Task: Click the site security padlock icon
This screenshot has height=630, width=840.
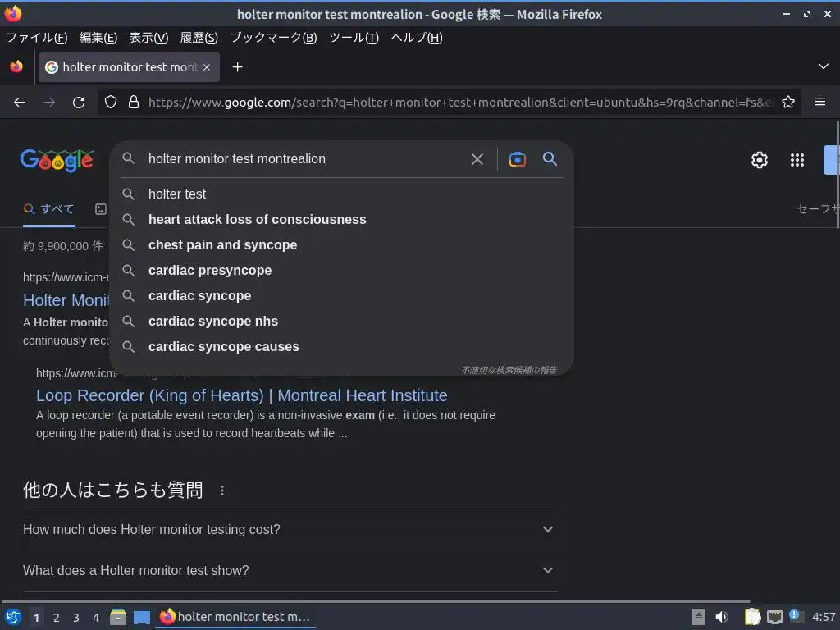Action: coord(134,102)
